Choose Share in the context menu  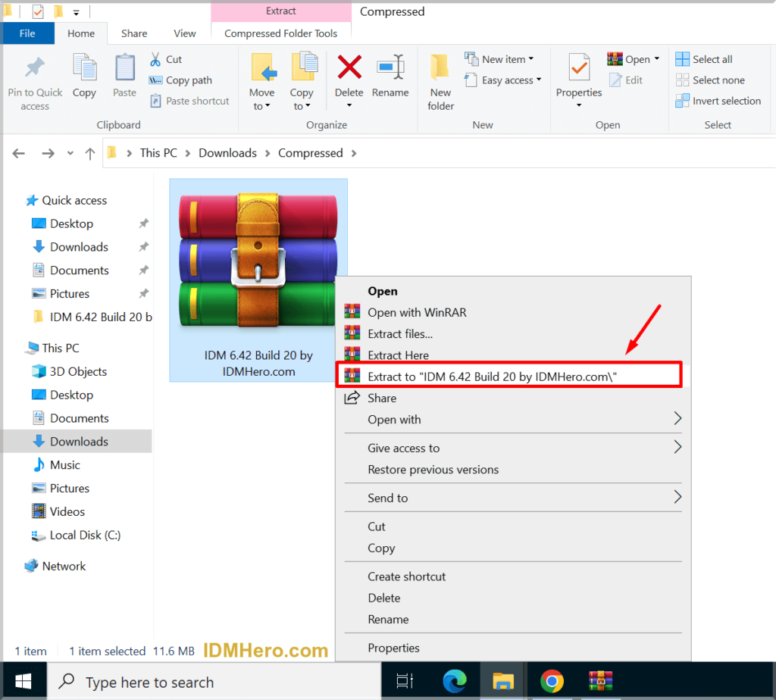coord(513,398)
